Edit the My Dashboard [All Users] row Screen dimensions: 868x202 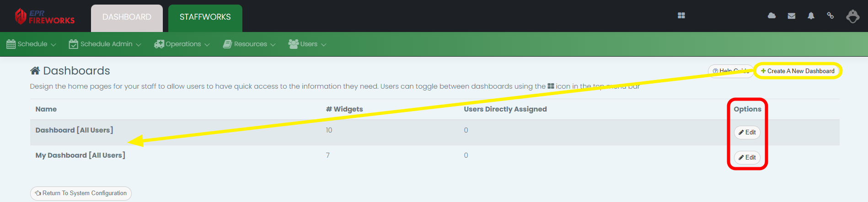point(747,158)
